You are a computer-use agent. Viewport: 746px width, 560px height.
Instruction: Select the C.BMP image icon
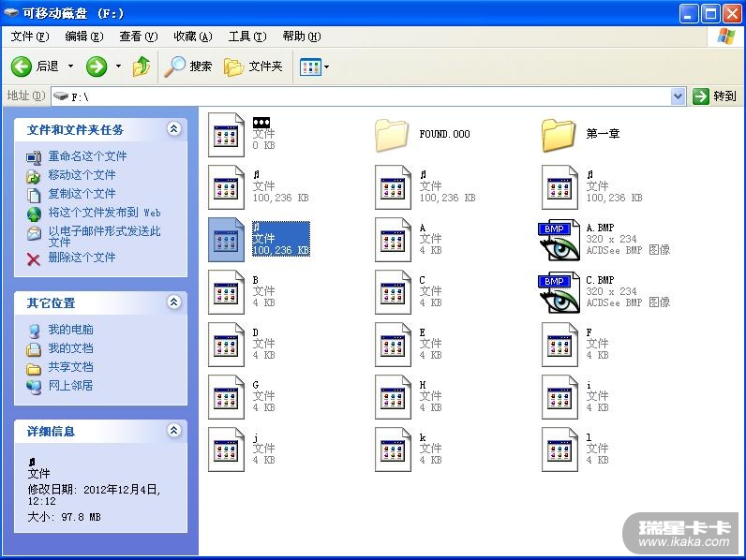point(559,292)
